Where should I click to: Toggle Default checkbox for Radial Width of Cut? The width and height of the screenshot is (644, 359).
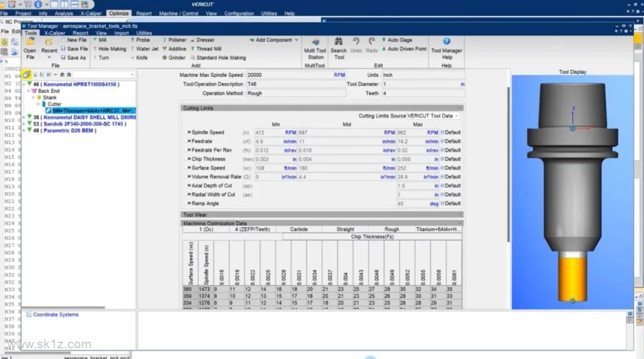point(442,194)
